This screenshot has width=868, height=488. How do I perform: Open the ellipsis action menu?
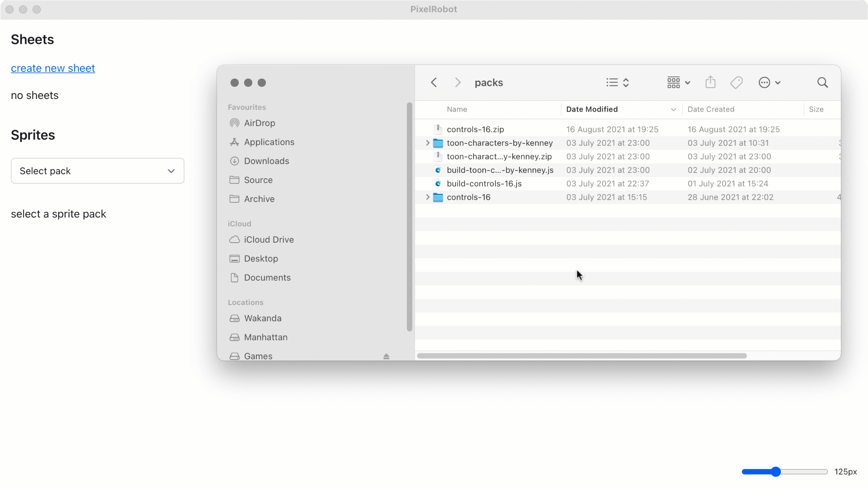(769, 83)
